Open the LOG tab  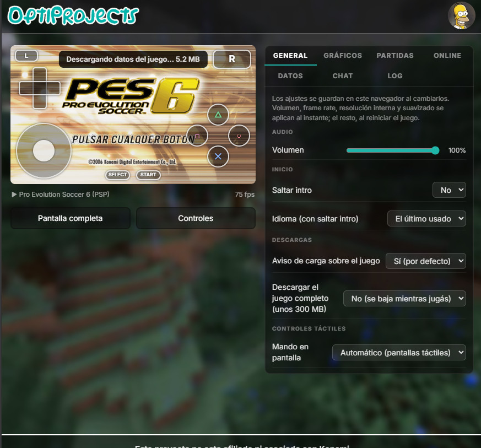395,76
